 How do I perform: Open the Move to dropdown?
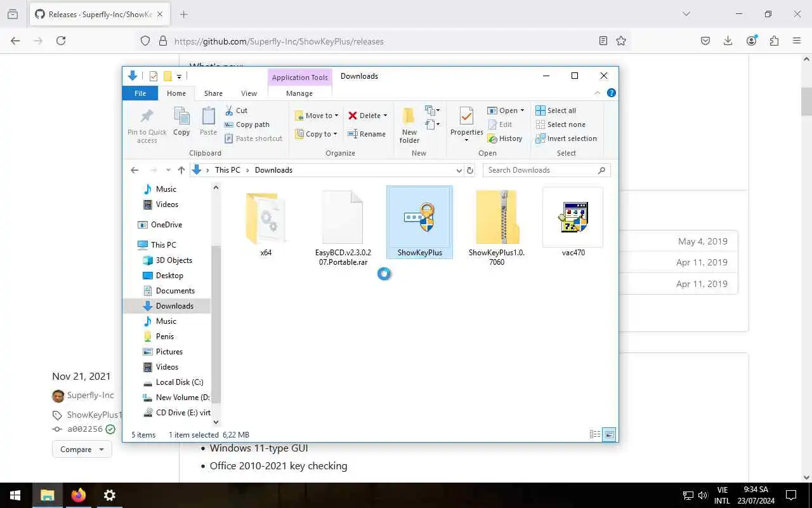click(x=317, y=116)
